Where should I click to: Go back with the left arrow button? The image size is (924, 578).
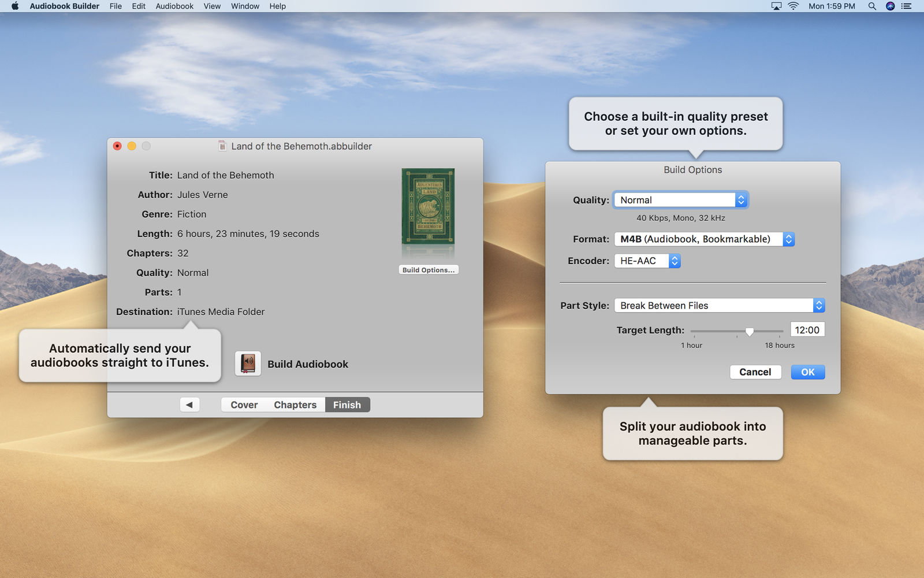[x=189, y=405]
